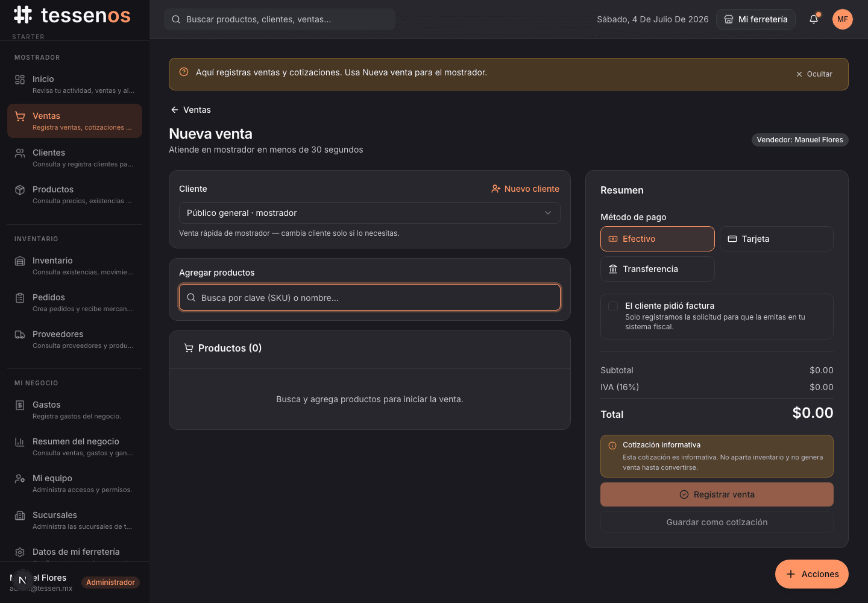Screen dimensions: 868x603
Task: Click the info icon in Cotización informativa
Action: click(612, 446)
